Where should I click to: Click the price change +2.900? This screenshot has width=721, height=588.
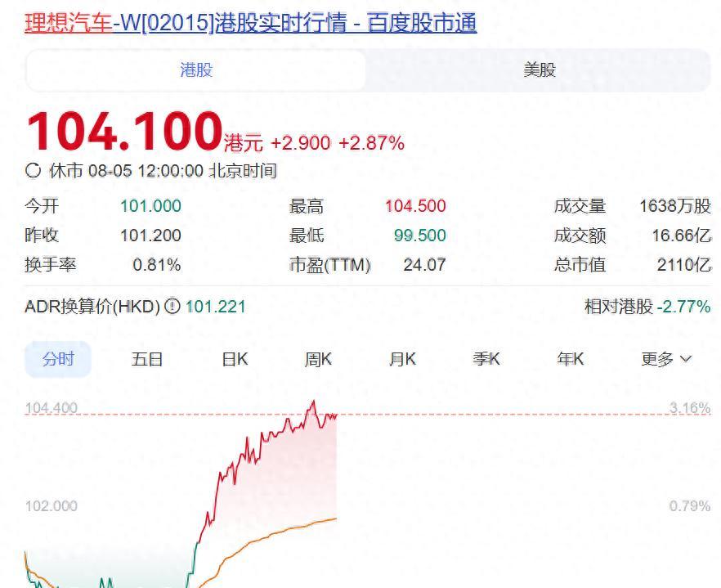(301, 143)
